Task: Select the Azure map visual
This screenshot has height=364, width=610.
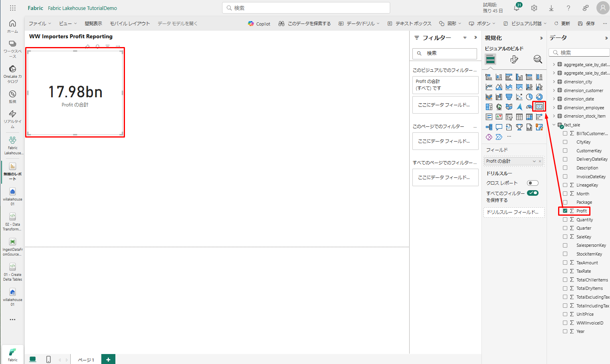Action: [x=519, y=107]
